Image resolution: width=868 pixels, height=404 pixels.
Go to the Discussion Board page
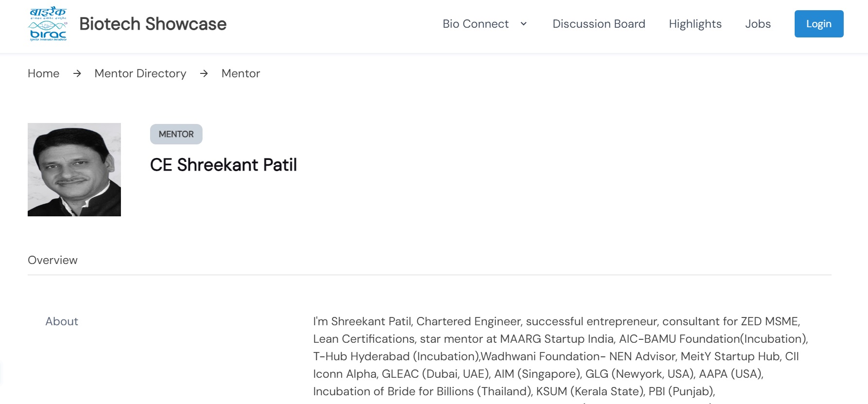[x=599, y=24]
